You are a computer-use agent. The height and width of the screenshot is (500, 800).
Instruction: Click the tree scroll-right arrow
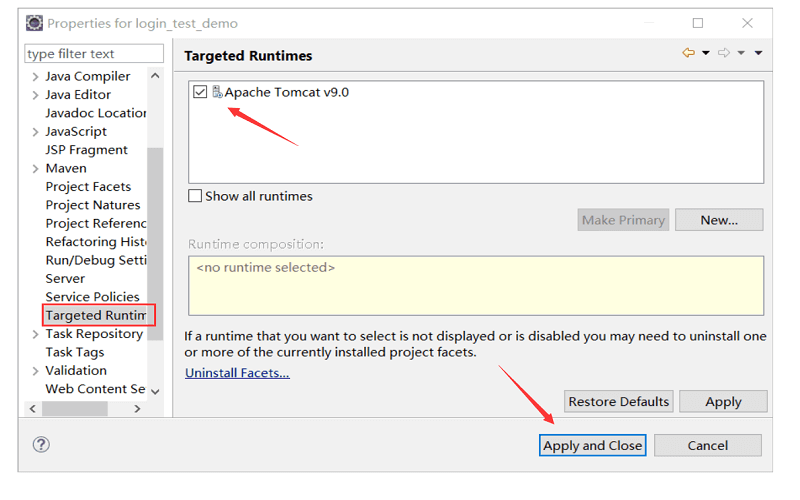pos(137,408)
